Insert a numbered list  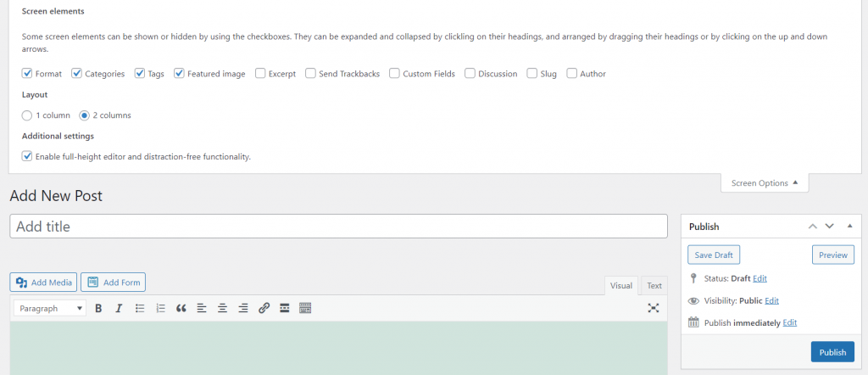pyautogui.click(x=160, y=308)
